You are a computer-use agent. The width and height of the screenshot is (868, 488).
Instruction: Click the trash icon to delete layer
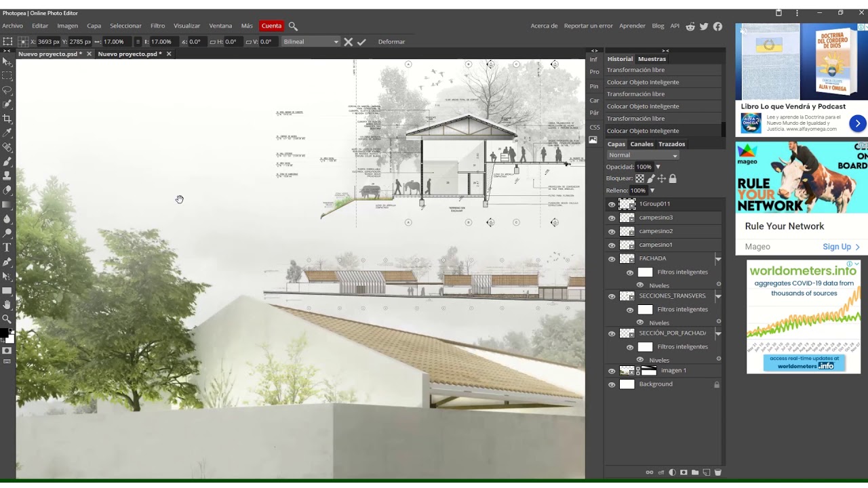(718, 472)
